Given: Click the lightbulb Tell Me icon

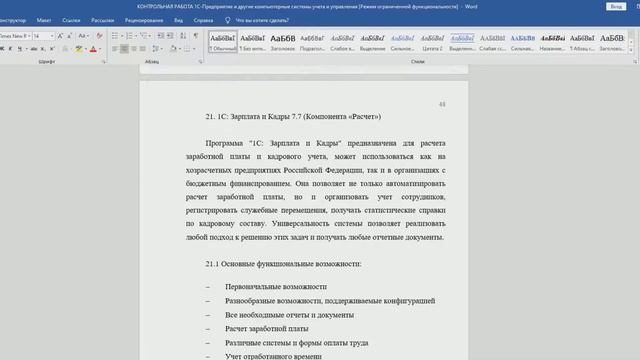Looking at the screenshot, I should 227,20.
